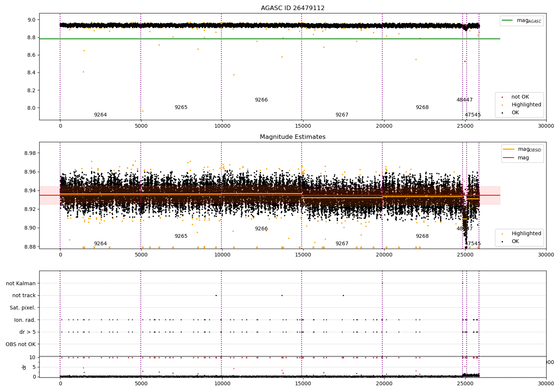
Task: Click the 8.8 y-axis tick label
Action: click(31, 37)
